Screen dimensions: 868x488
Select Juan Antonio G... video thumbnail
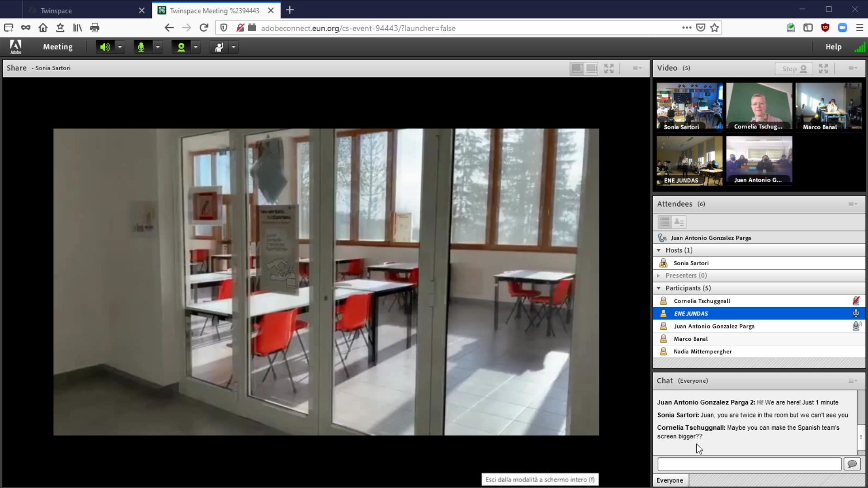pos(759,161)
